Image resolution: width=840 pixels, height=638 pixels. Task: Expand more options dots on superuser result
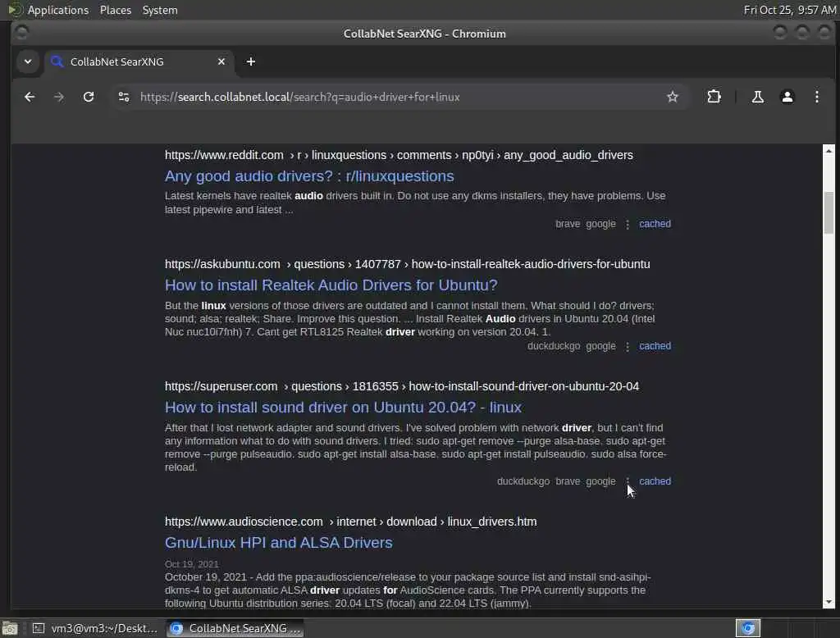628,481
